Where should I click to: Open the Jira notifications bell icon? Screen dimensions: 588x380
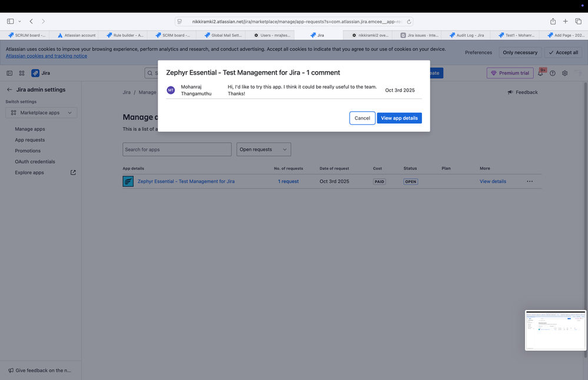(540, 72)
